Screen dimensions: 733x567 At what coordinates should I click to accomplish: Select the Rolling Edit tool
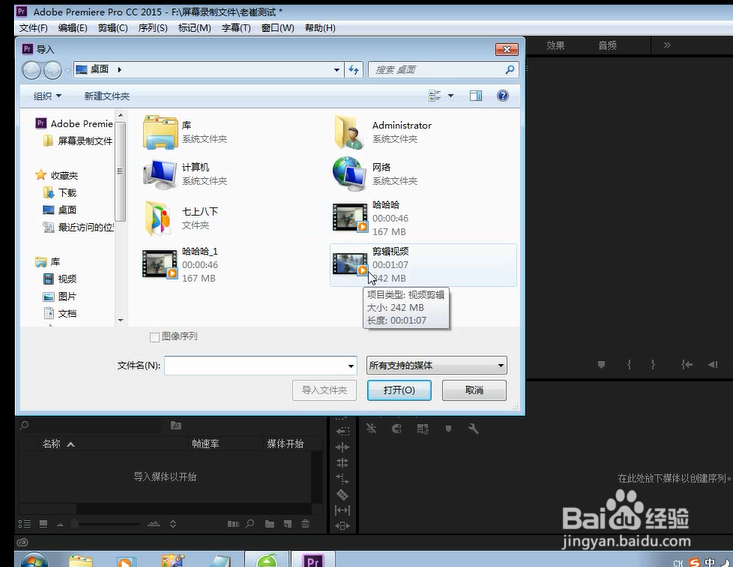pos(342,463)
